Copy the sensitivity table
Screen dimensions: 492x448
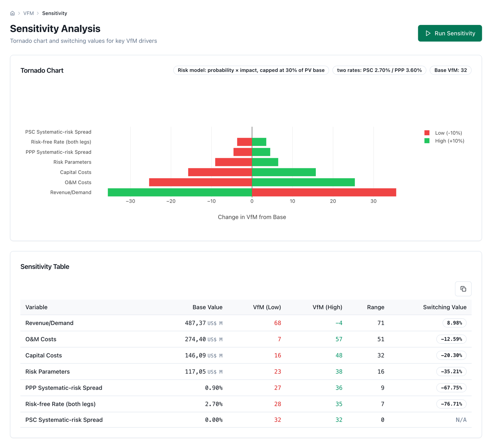(463, 289)
